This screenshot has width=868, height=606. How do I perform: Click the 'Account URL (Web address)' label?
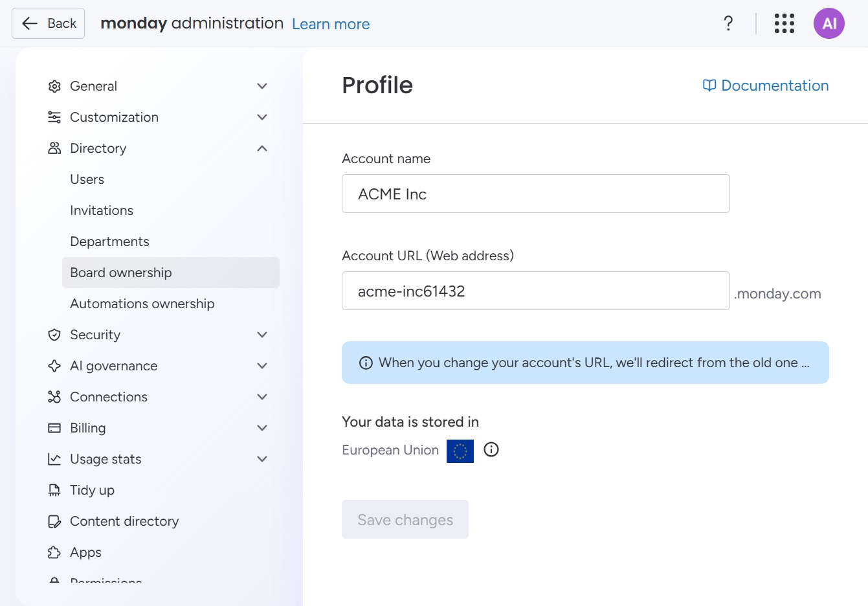(x=428, y=256)
